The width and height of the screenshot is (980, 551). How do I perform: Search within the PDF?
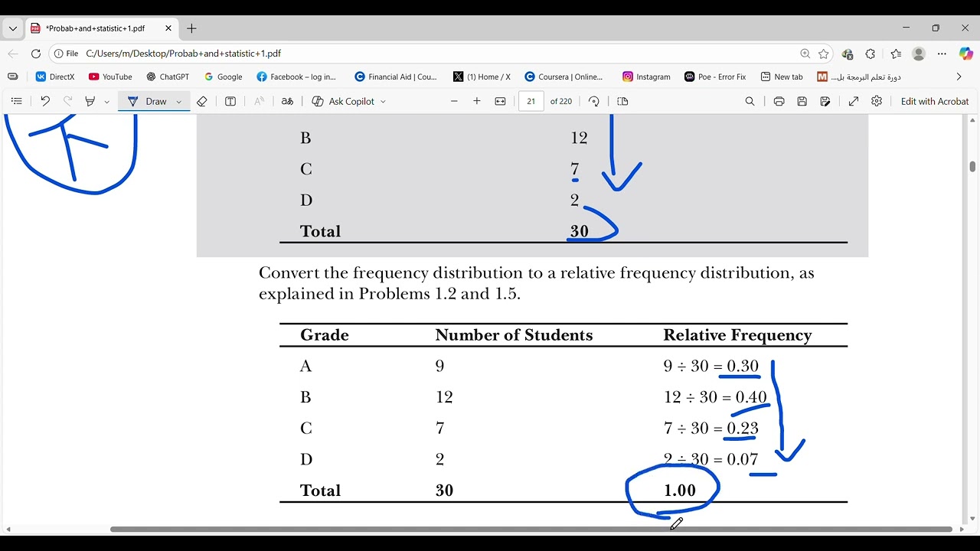tap(750, 101)
